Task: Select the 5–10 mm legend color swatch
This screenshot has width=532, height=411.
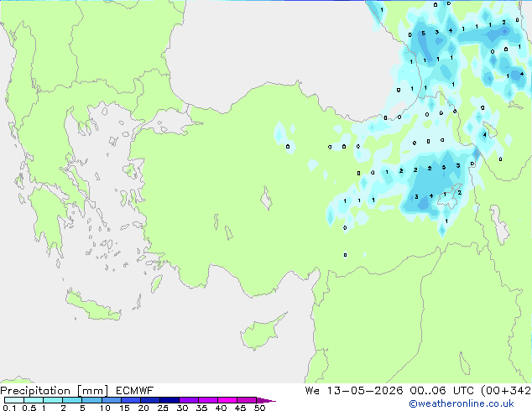Action: (91, 400)
